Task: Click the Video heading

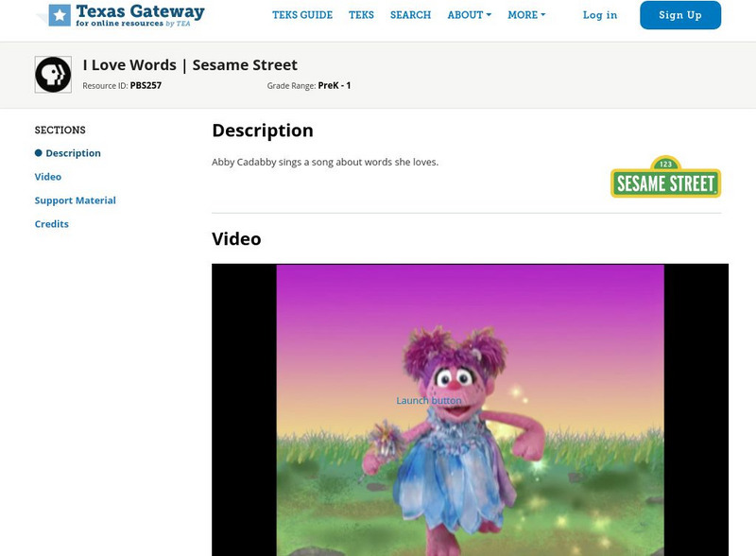Action: click(x=236, y=239)
